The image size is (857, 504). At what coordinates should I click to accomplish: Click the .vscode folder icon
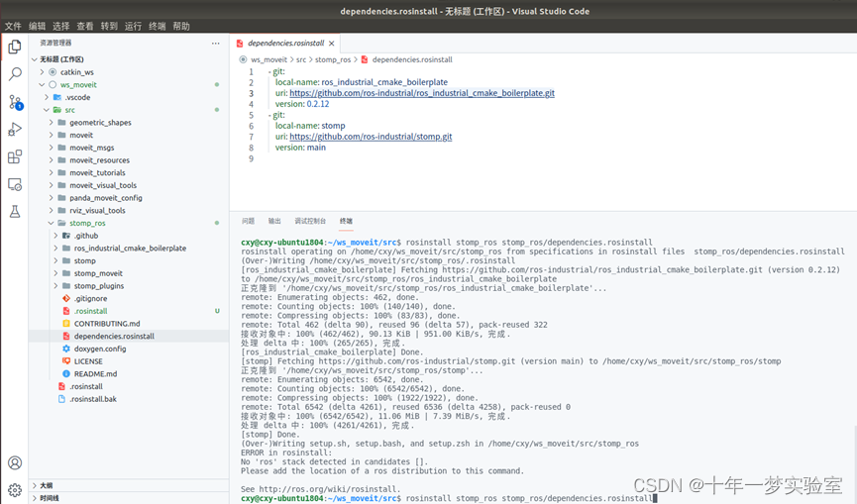[57, 97]
